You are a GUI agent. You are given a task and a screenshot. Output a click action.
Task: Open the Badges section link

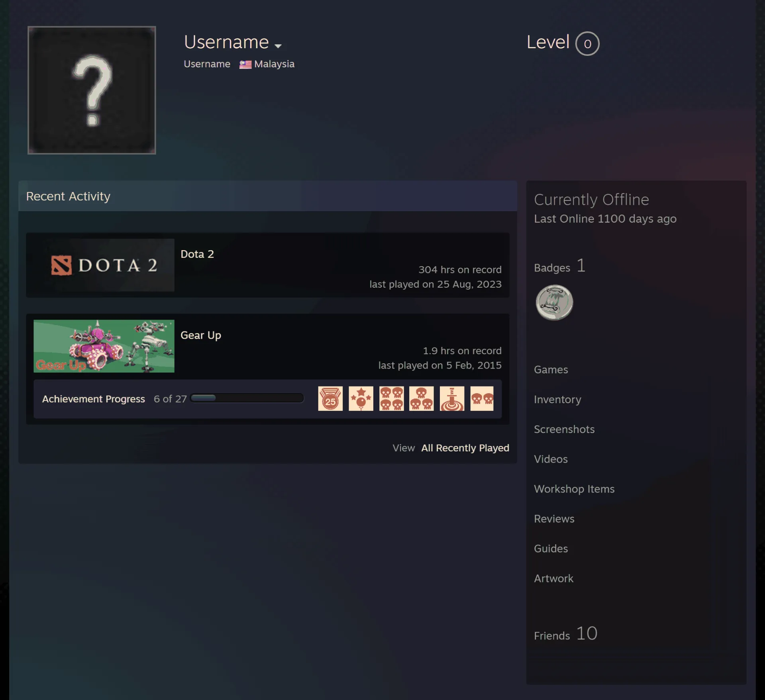pyautogui.click(x=559, y=266)
